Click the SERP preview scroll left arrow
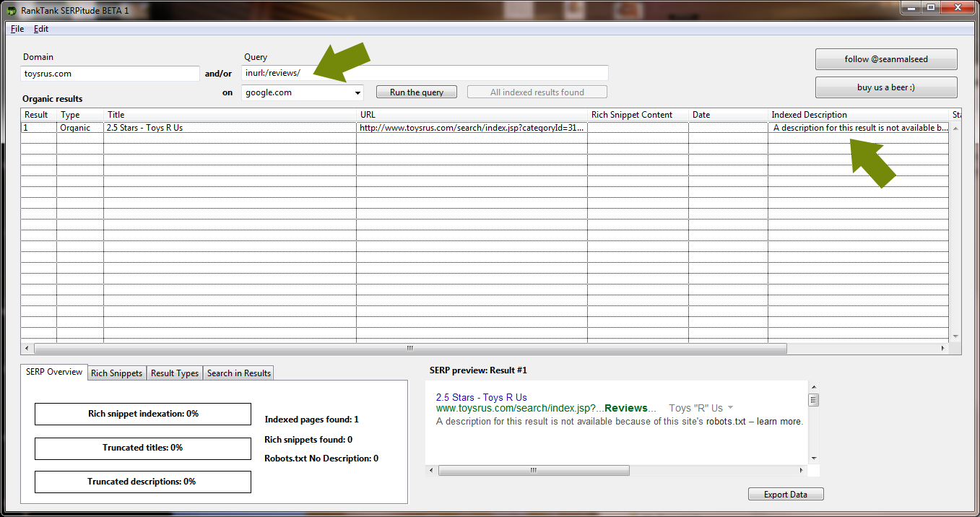Viewport: 980px width, 517px height. point(432,470)
